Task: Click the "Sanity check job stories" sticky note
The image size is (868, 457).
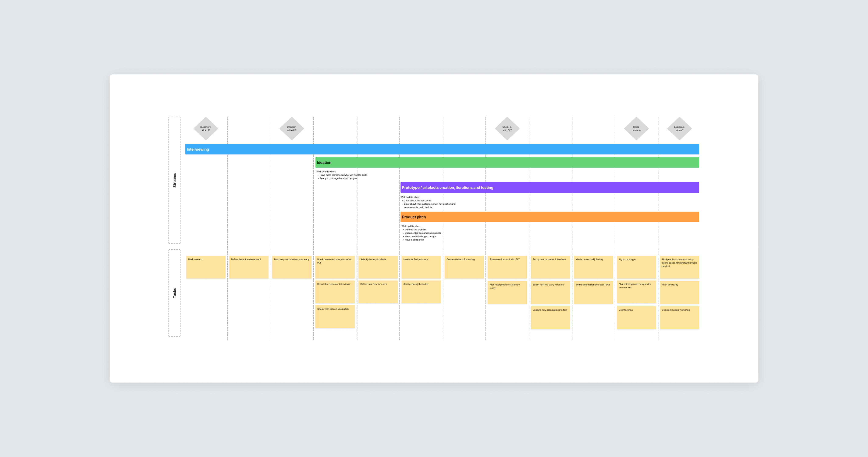Action: pos(421,292)
